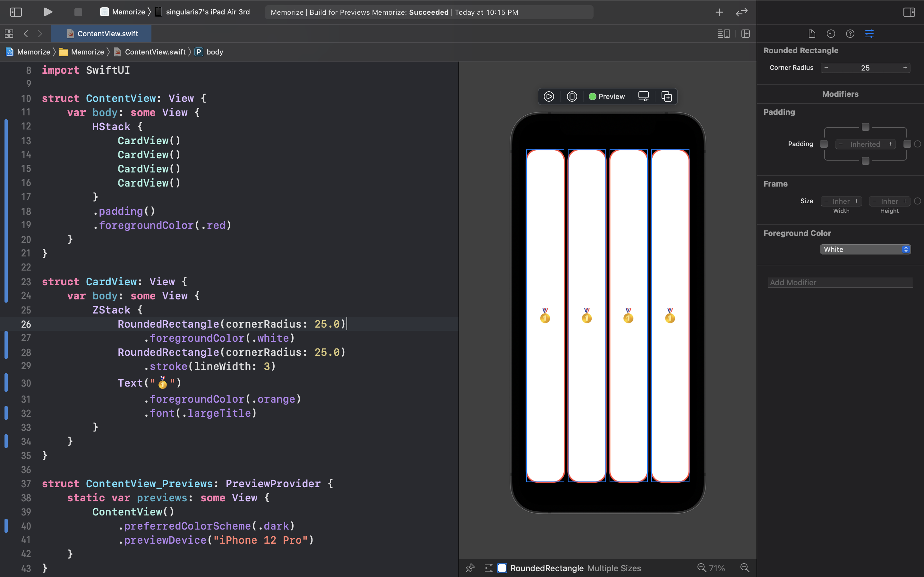Start Live Preview with the play icon
Image resolution: width=924 pixels, height=577 pixels.
(x=549, y=96)
